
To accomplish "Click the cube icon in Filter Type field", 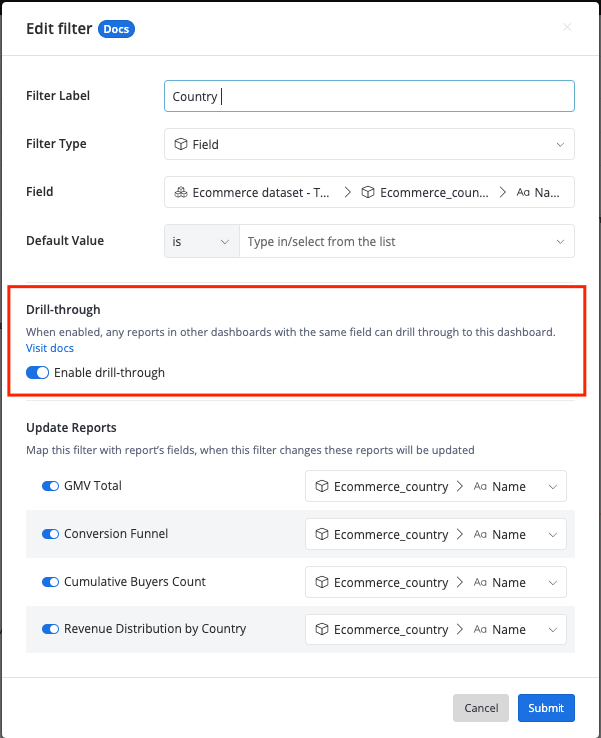I will [x=181, y=144].
